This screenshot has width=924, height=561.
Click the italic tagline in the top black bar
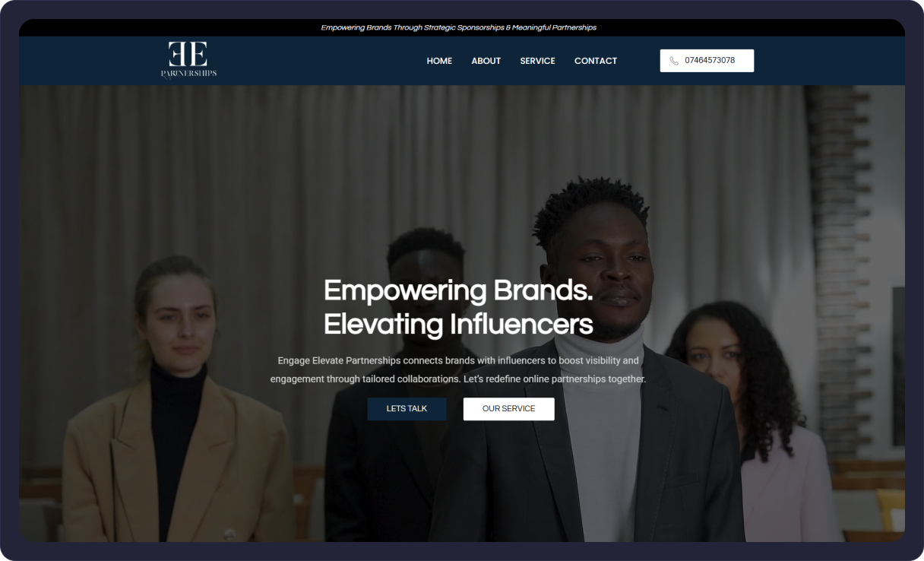click(x=458, y=27)
